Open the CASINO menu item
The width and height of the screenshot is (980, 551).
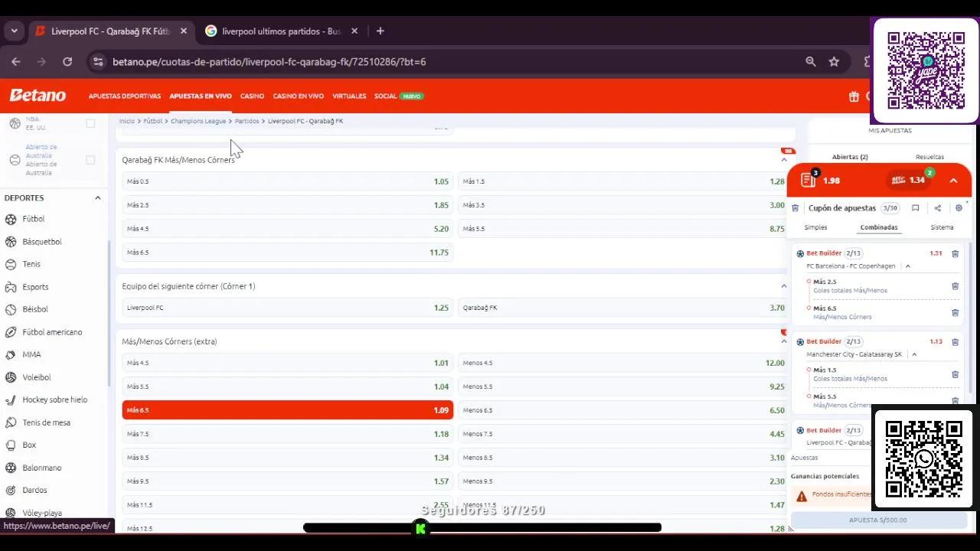(252, 96)
